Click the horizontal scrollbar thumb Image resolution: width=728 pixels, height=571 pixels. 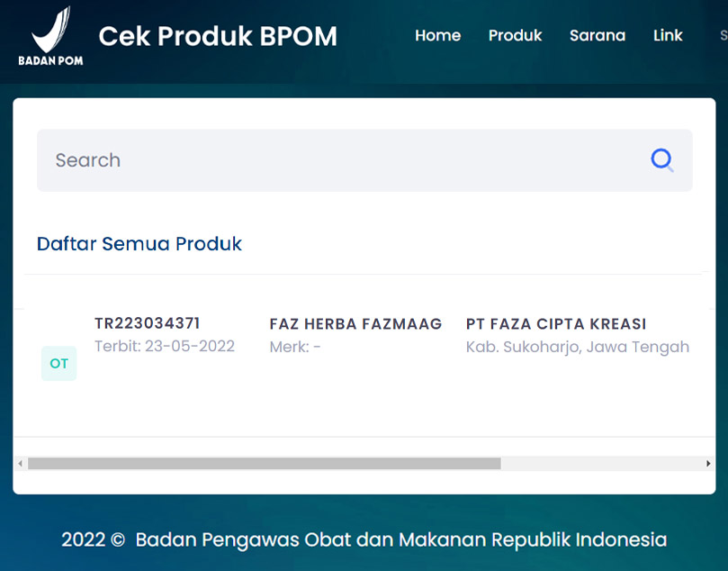click(263, 463)
